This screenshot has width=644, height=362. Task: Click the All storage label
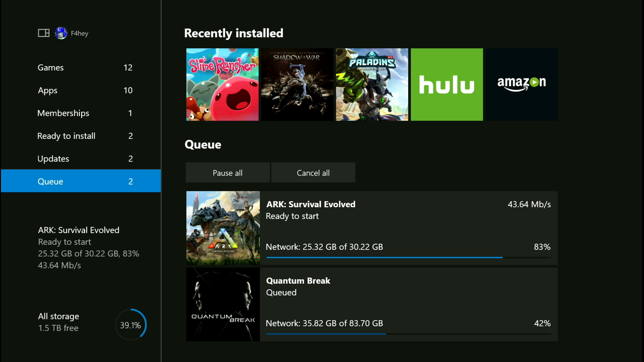[x=58, y=316]
